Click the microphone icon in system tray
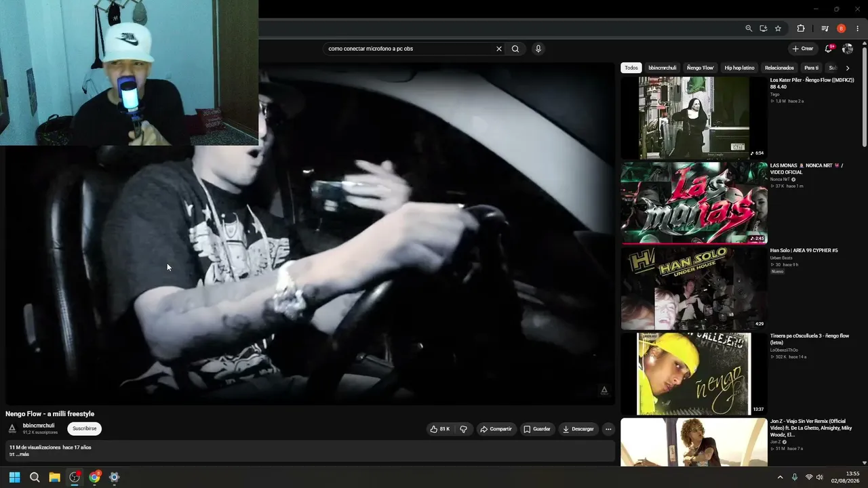Viewport: 868px width, 488px height. pos(795,477)
